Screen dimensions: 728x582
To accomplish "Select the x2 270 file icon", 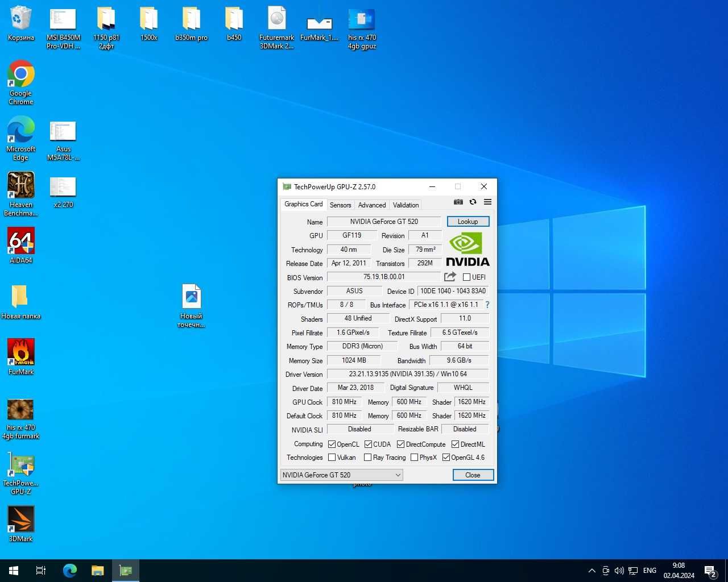I will coord(64,192).
